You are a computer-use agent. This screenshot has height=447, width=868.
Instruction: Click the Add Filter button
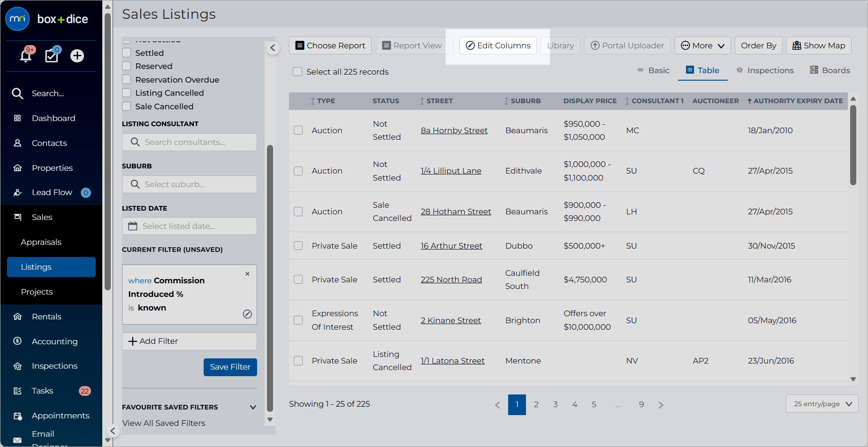click(190, 341)
